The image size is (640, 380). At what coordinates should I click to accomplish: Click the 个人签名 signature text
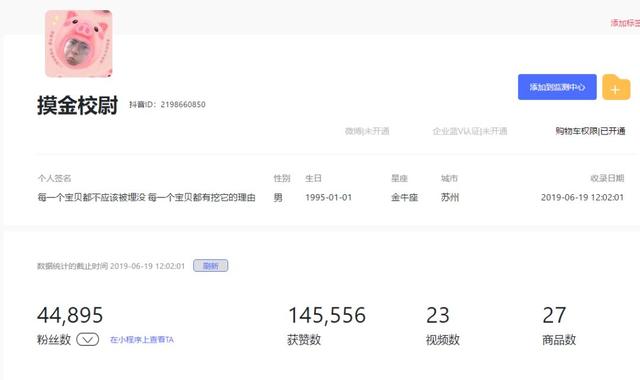[x=147, y=198]
